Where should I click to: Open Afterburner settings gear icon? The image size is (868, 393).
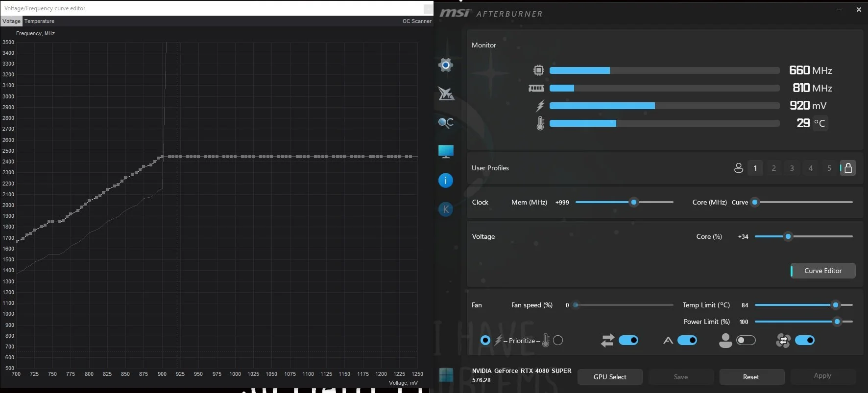point(446,65)
